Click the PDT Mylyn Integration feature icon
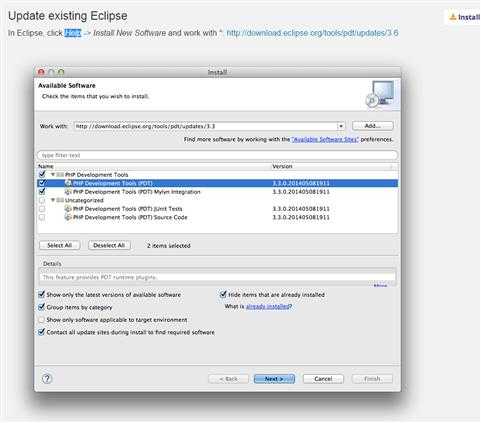This screenshot has height=423, width=481. click(x=68, y=192)
